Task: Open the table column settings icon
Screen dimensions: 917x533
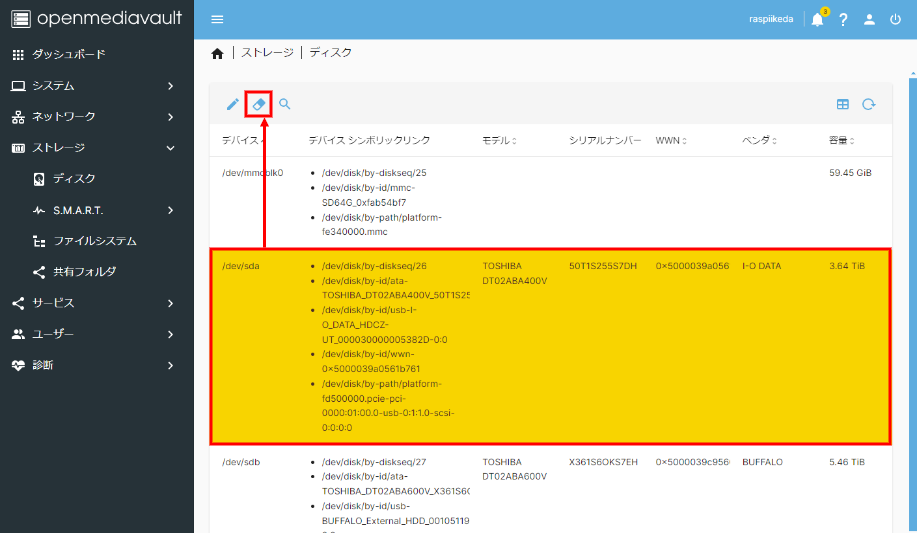Action: (843, 104)
